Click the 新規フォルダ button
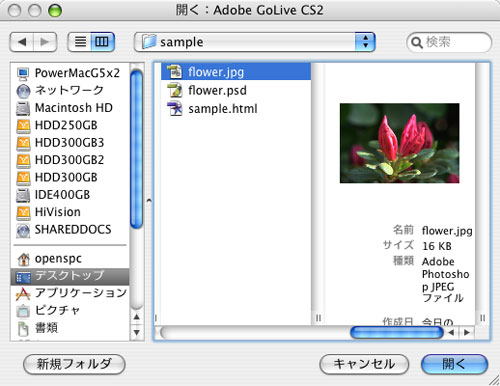This screenshot has height=386, width=500. coord(74,364)
